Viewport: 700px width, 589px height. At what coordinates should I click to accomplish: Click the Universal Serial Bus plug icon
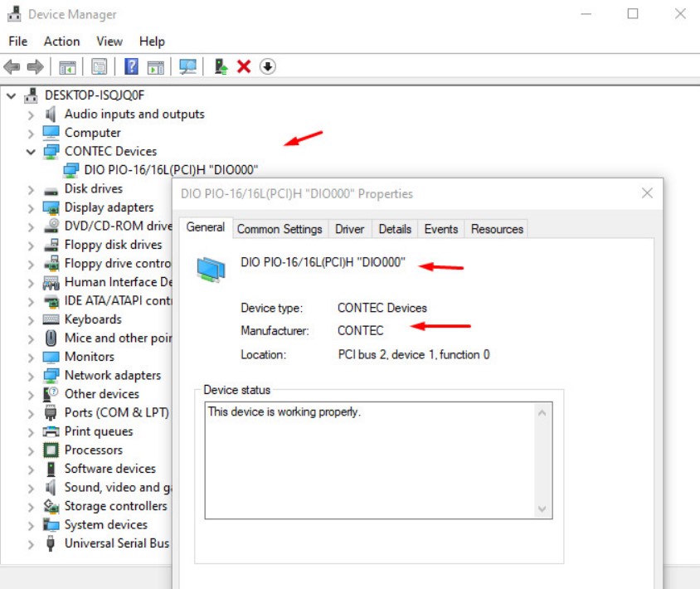pyautogui.click(x=51, y=543)
